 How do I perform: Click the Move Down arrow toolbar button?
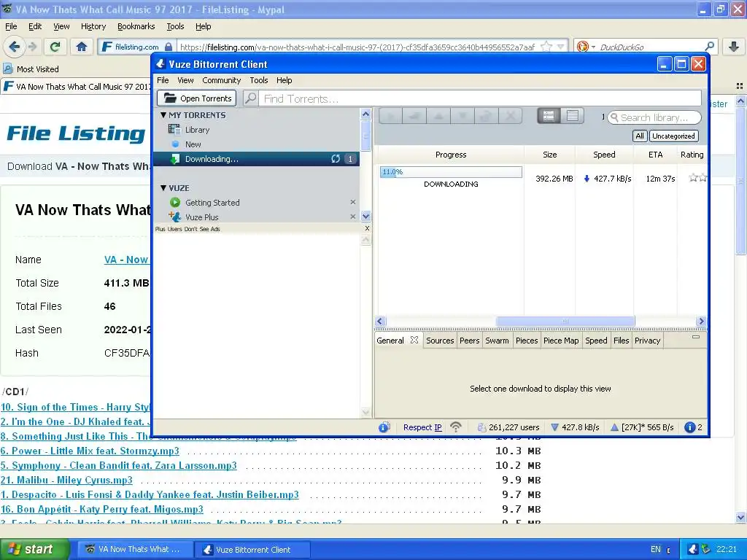click(x=462, y=116)
